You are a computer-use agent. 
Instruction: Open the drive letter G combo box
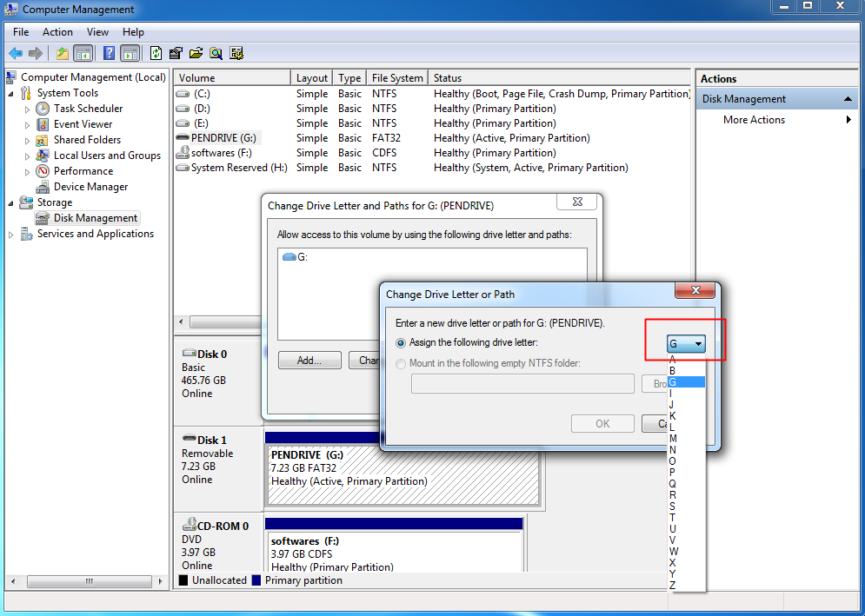[685, 344]
